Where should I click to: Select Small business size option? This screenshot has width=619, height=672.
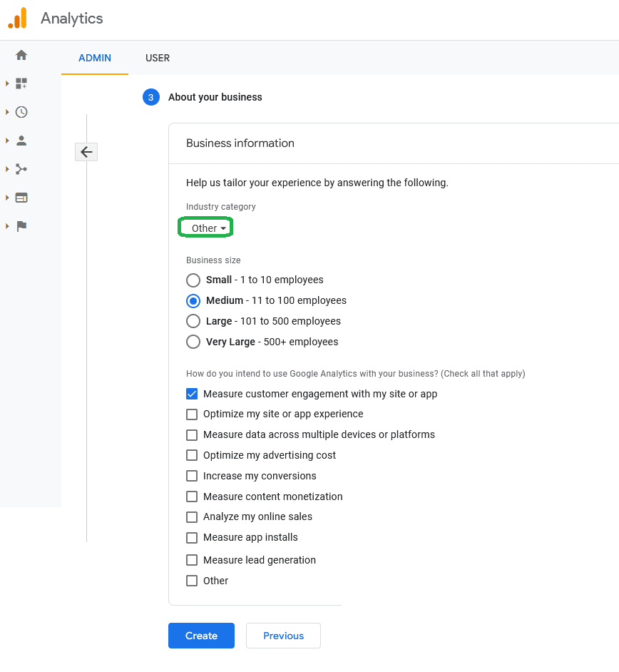click(x=193, y=280)
